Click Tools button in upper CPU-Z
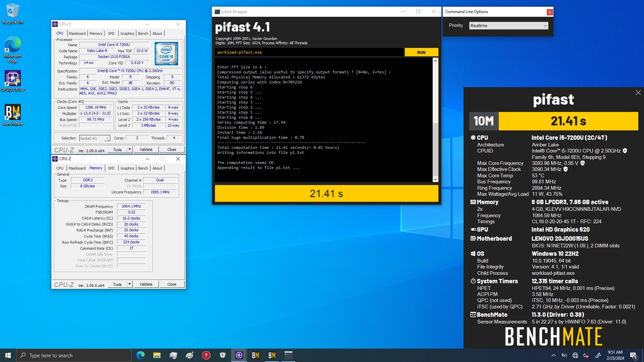644x362 pixels. pyautogui.click(x=117, y=149)
